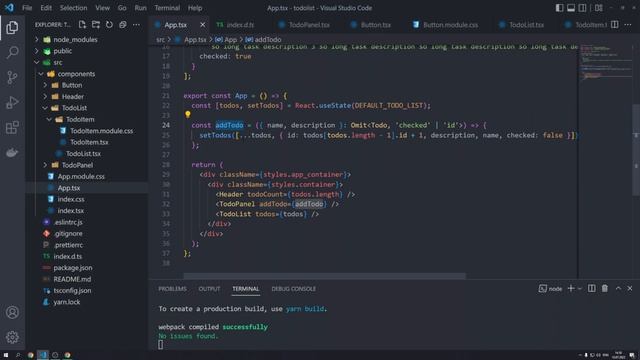This screenshot has width=640, height=360.
Task: Collapse the src folder
Action: tap(37, 62)
